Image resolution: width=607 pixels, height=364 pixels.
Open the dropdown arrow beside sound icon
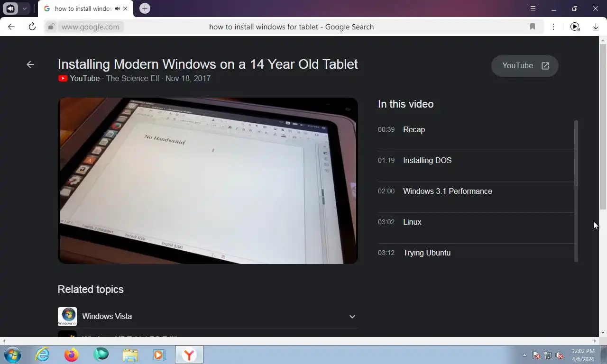tap(24, 9)
